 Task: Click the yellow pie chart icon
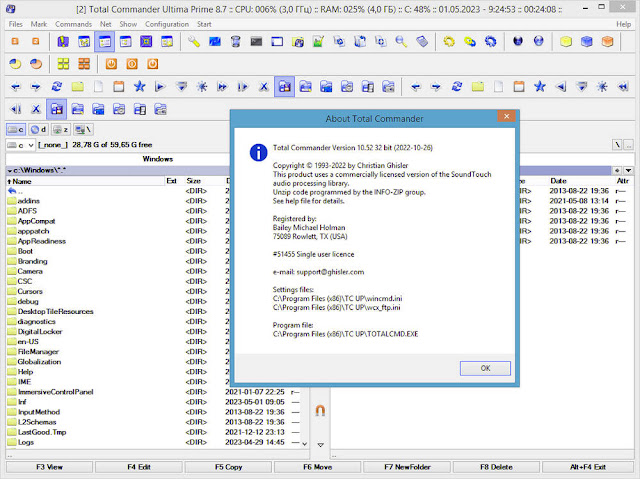click(x=15, y=64)
